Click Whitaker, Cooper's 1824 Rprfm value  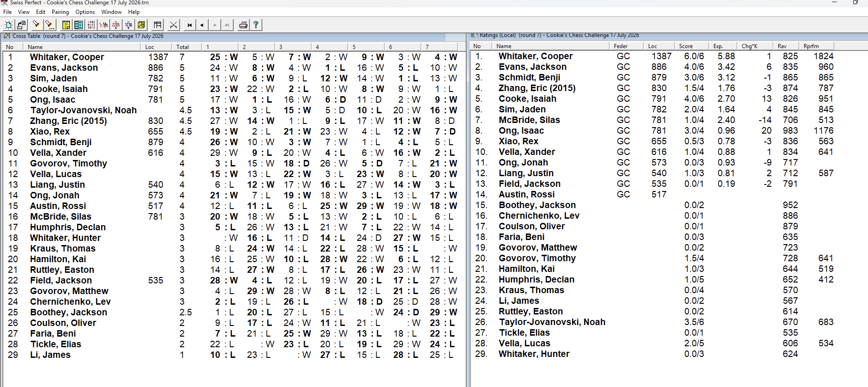[x=824, y=56]
